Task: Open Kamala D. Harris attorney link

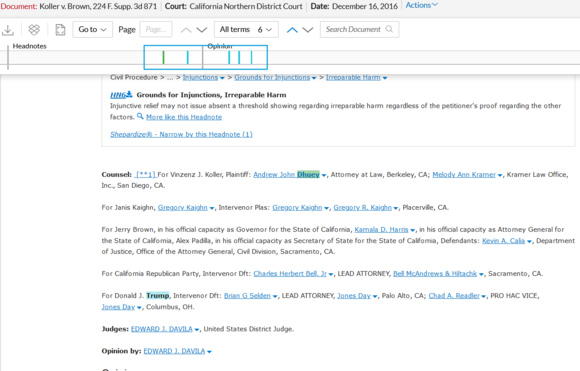Action: (381, 230)
